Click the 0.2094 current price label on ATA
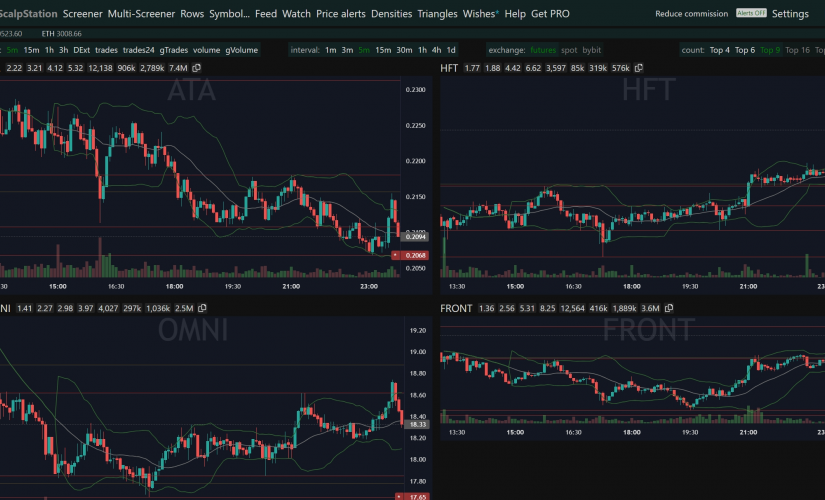The width and height of the screenshot is (825, 500). 415,237
